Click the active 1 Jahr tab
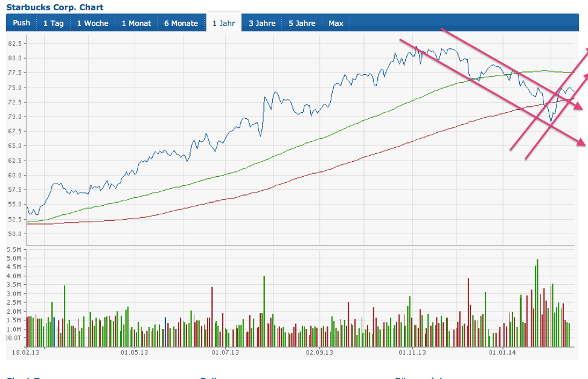This screenshot has width=588, height=379. click(223, 24)
